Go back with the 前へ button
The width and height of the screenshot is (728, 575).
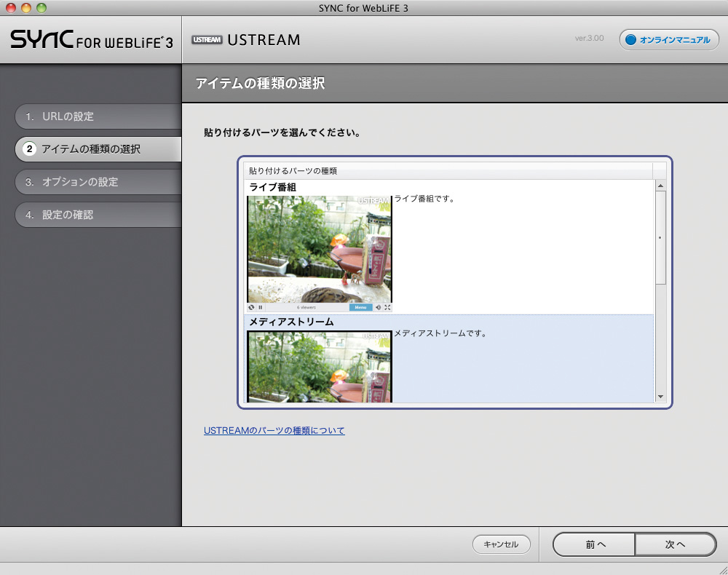point(594,544)
